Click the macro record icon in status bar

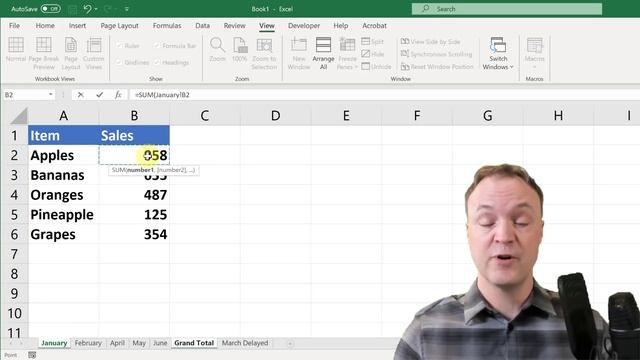(x=32, y=355)
